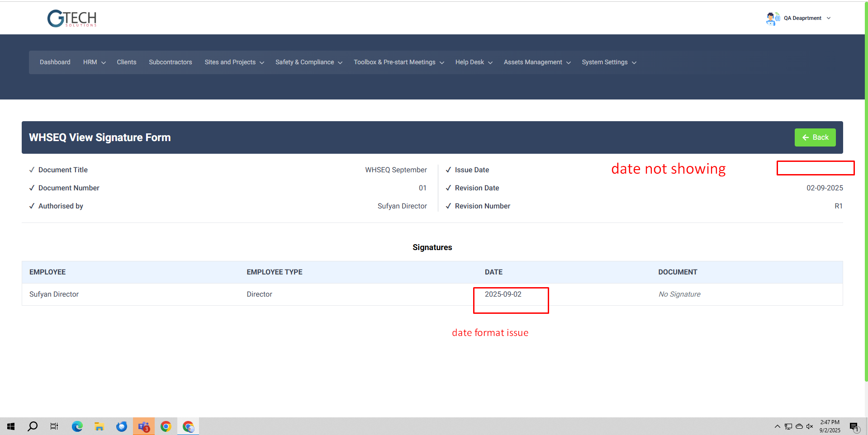Show hidden system tray icons
Image resolution: width=868 pixels, height=435 pixels.
pyautogui.click(x=777, y=426)
